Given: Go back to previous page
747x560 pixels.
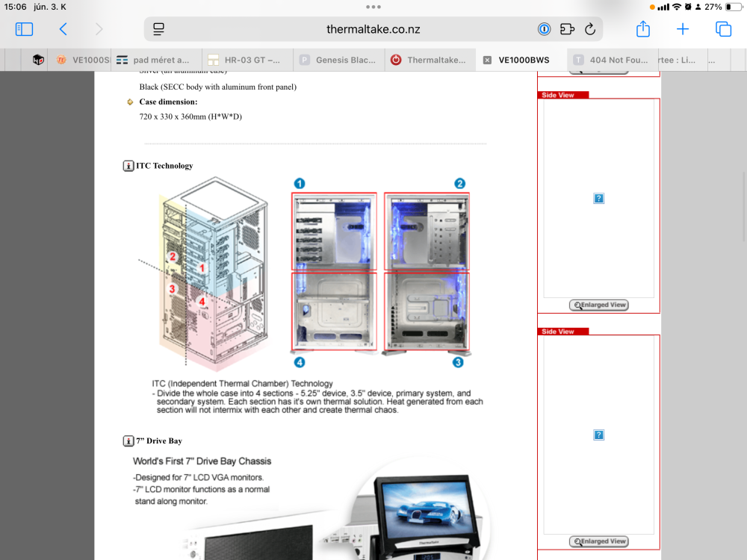Looking at the screenshot, I should click(x=63, y=29).
